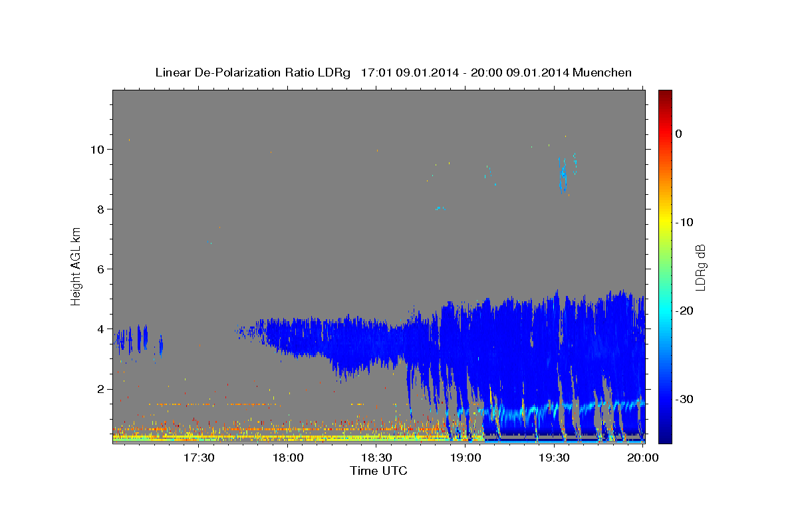Image resolution: width=798 pixels, height=532 pixels.
Task: Click the colorbar value -30
Action: coord(683,399)
